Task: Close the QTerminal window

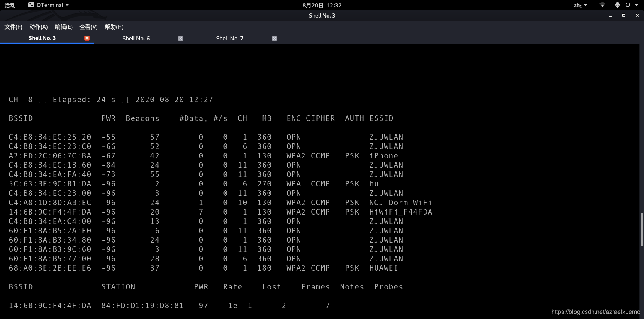Action: [637, 15]
